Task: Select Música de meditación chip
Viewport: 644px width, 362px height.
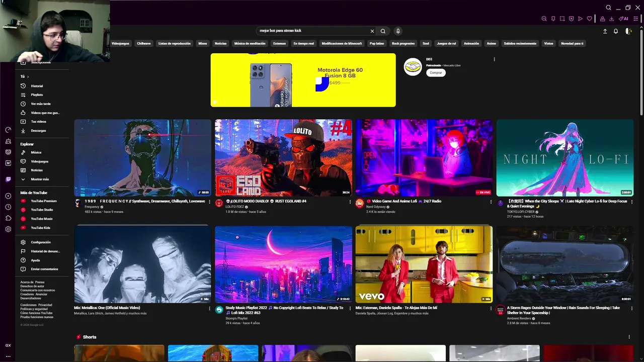Action: pyautogui.click(x=250, y=43)
